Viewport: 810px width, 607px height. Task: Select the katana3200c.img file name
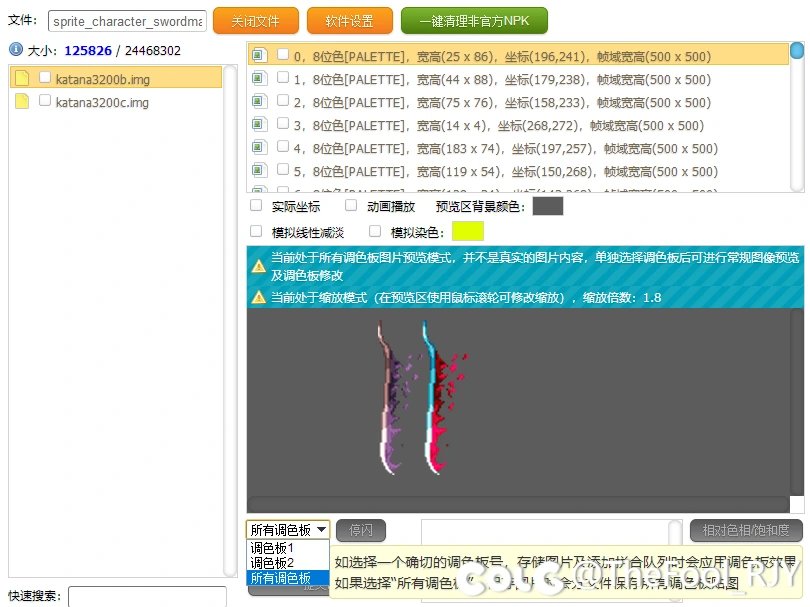102,102
